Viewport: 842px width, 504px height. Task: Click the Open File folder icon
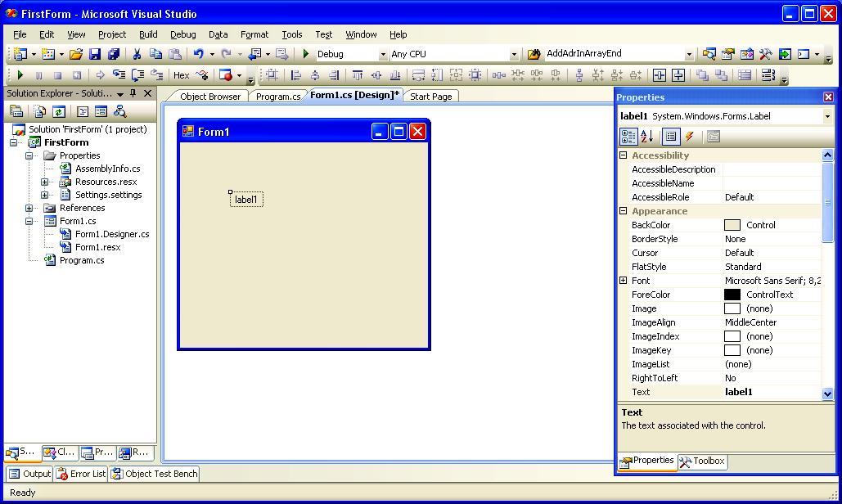click(76, 54)
